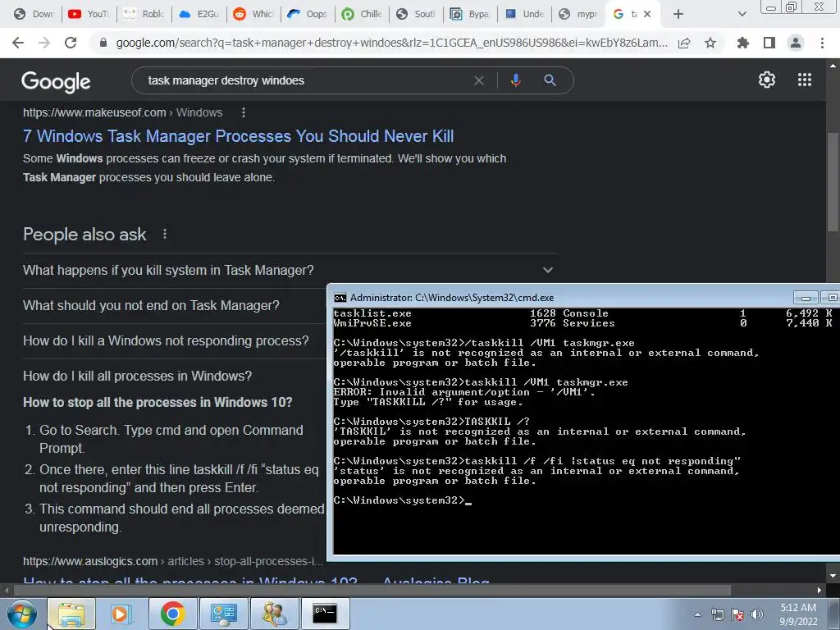Click the auslogics.com source URL
840x630 pixels.
173,561
